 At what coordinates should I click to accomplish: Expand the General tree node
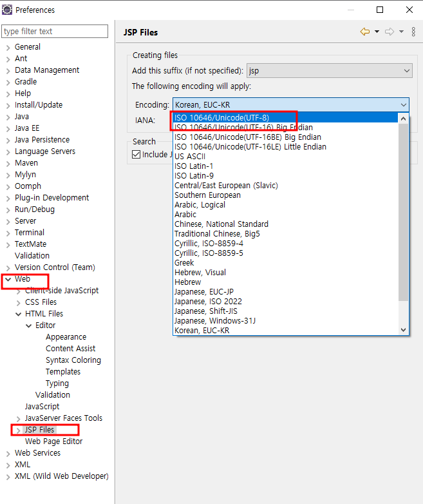(8, 48)
